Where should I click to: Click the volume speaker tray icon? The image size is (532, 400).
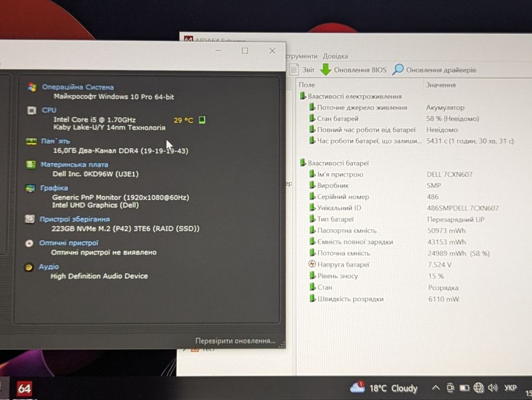click(x=492, y=388)
